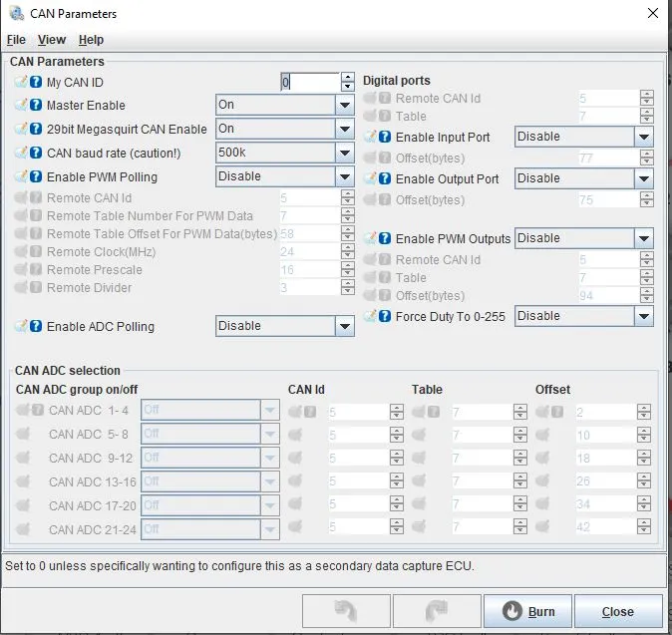
Task: Click the 'CAN ADC selection' heading
Action: [x=68, y=371]
